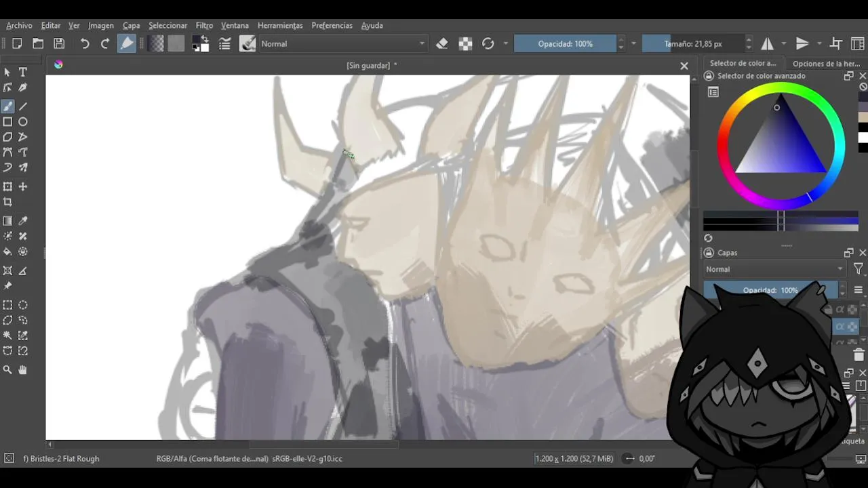Select the Move tool
This screenshot has height=488, width=868.
[x=23, y=186]
